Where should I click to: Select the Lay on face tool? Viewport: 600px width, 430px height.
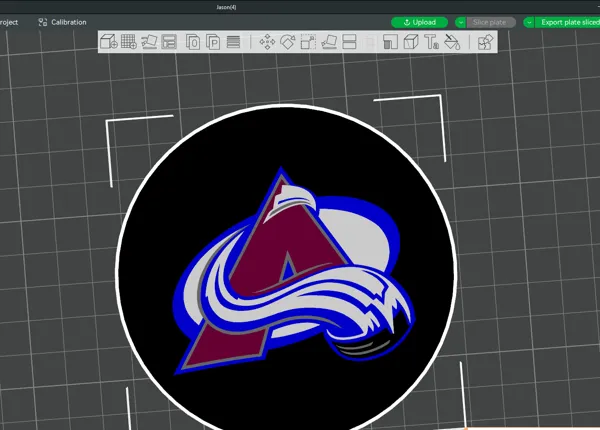click(329, 42)
